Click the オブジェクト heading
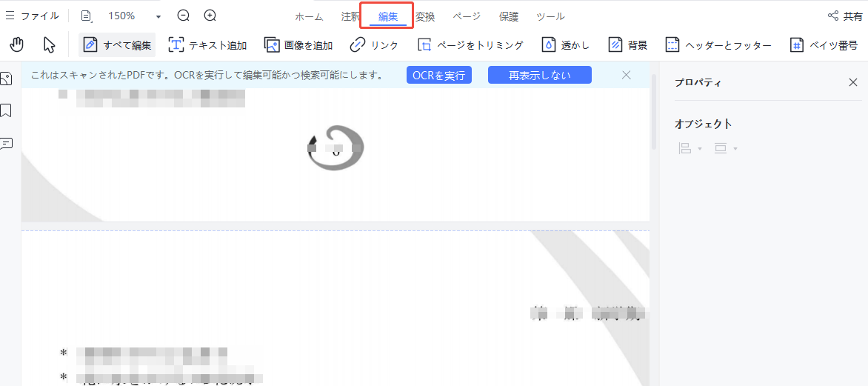This screenshot has width=868, height=386. click(x=703, y=124)
